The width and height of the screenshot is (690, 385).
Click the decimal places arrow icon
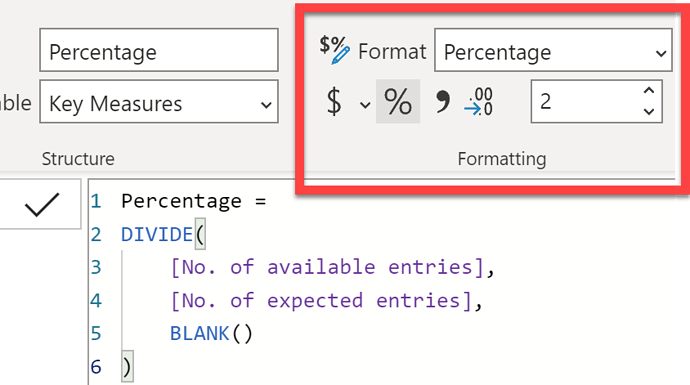[478, 102]
